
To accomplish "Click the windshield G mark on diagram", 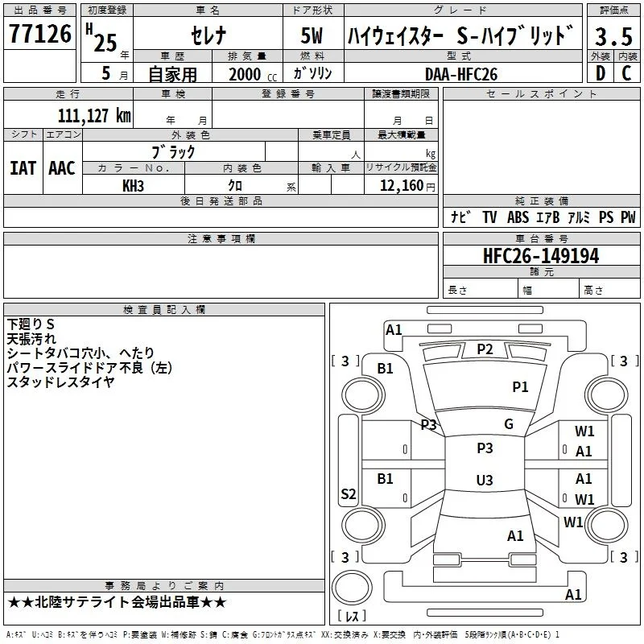I will pos(509,424).
